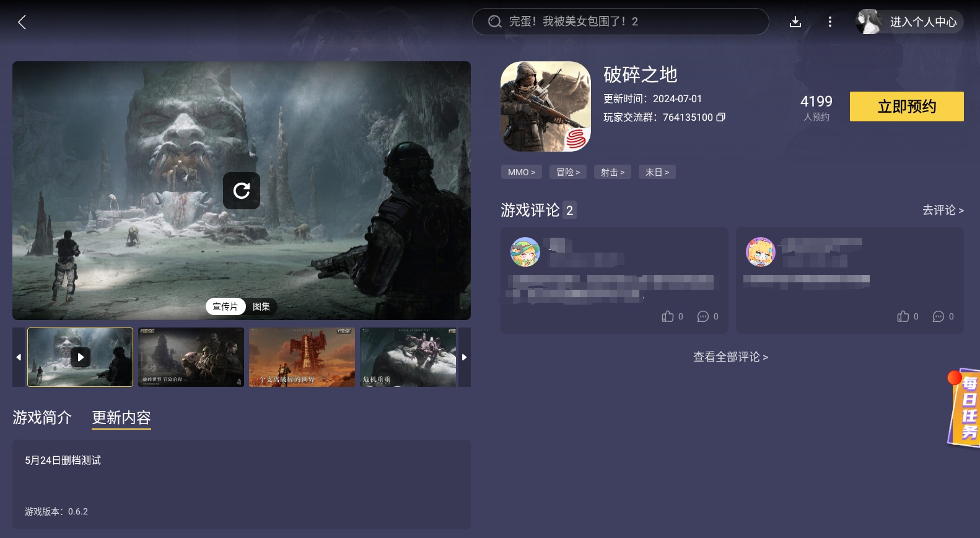Click the 更新时间: 2024-07-01 text
This screenshot has height=538, width=980.
(653, 99)
